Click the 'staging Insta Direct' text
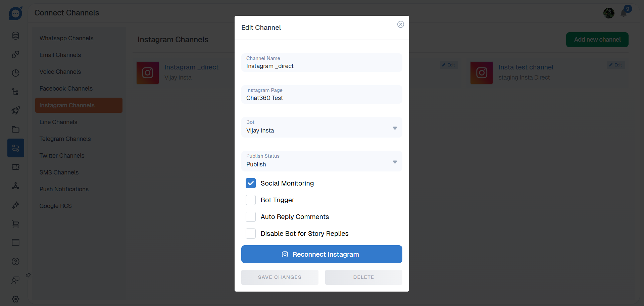Image resolution: width=644 pixels, height=306 pixels. point(524,78)
